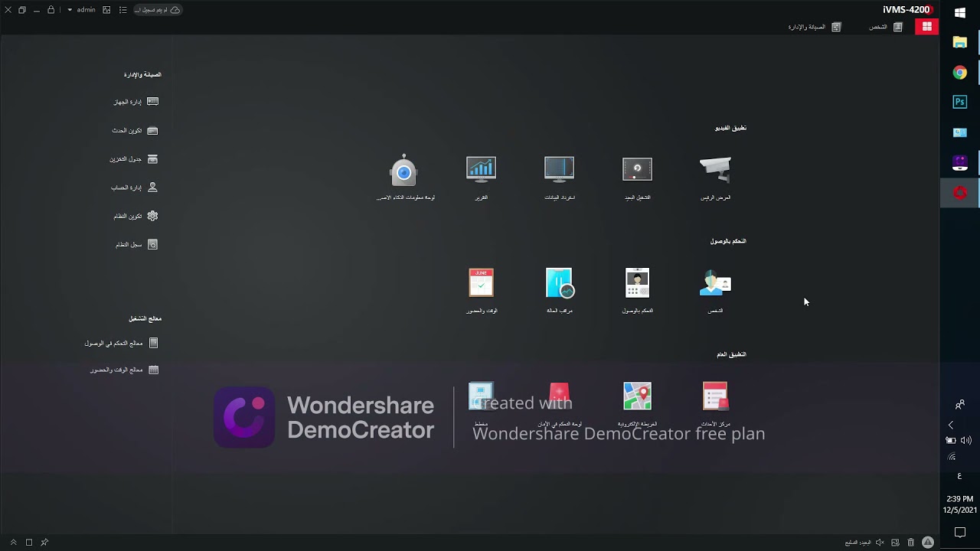Image resolution: width=980 pixels, height=551 pixels.
Task: Open System Log (سجل النظام) in sidebar
Action: (136, 245)
